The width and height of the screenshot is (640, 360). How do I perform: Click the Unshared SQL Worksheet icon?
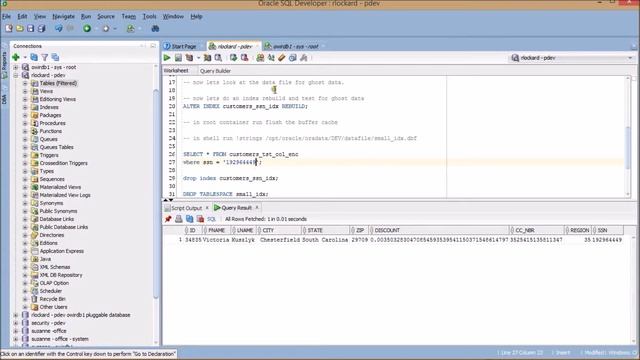tap(260, 58)
